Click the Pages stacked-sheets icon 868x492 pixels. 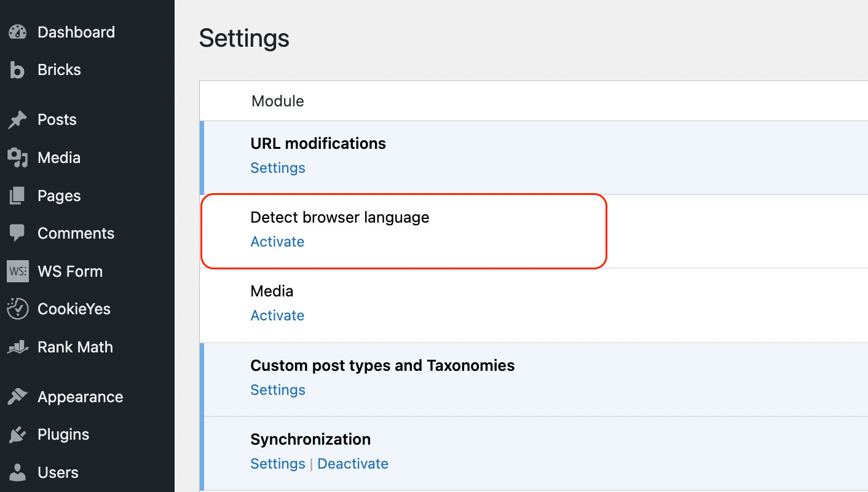[18, 196]
